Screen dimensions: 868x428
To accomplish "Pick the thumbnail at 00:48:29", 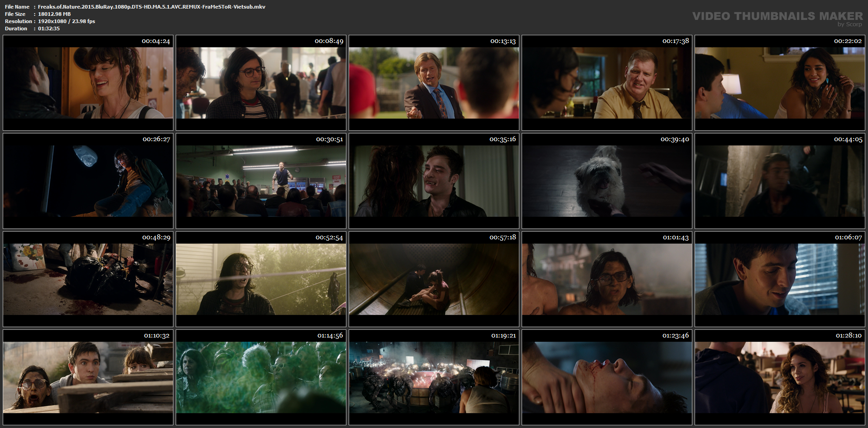I will coord(88,279).
